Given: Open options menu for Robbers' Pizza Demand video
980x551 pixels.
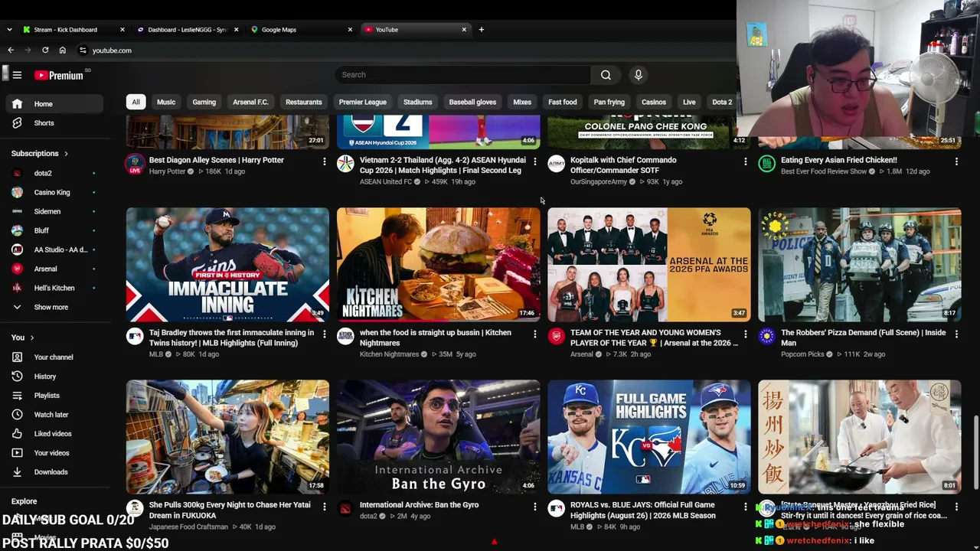Looking at the screenshot, I should click(955, 334).
